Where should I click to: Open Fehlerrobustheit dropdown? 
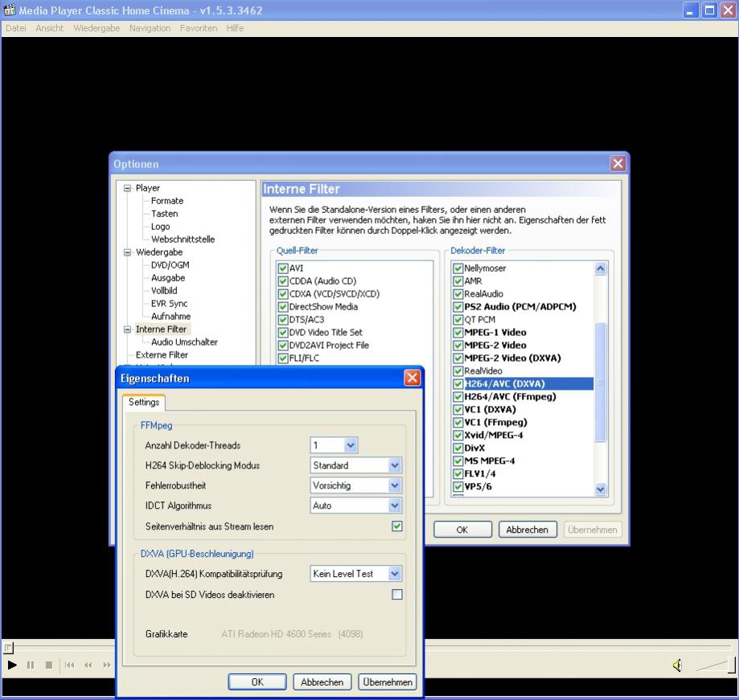(x=395, y=485)
